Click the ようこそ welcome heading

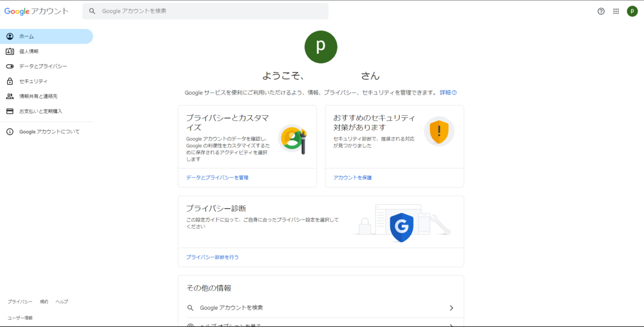[321, 76]
